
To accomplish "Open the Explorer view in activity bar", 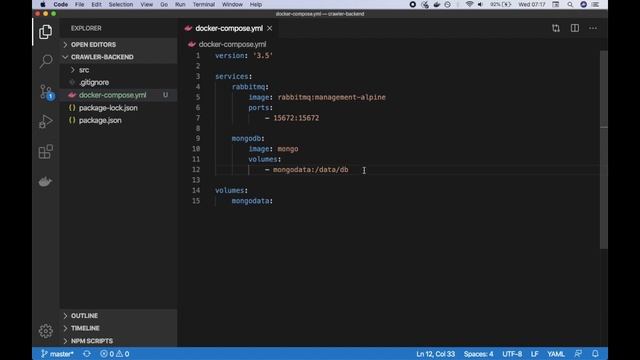I will point(45,32).
